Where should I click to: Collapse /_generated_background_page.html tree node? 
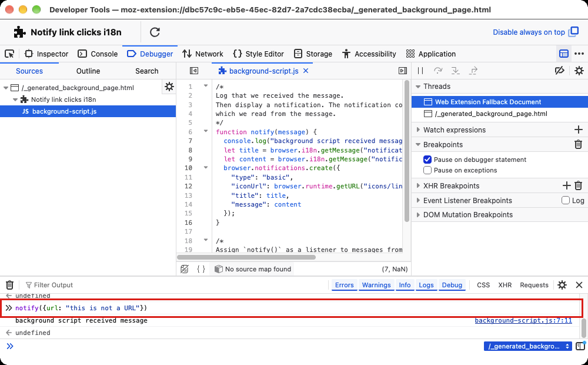(6, 88)
